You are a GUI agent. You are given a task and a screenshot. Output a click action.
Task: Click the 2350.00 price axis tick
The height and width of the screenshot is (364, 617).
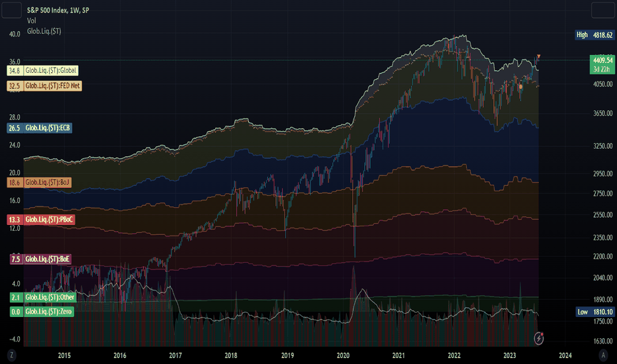pos(603,238)
